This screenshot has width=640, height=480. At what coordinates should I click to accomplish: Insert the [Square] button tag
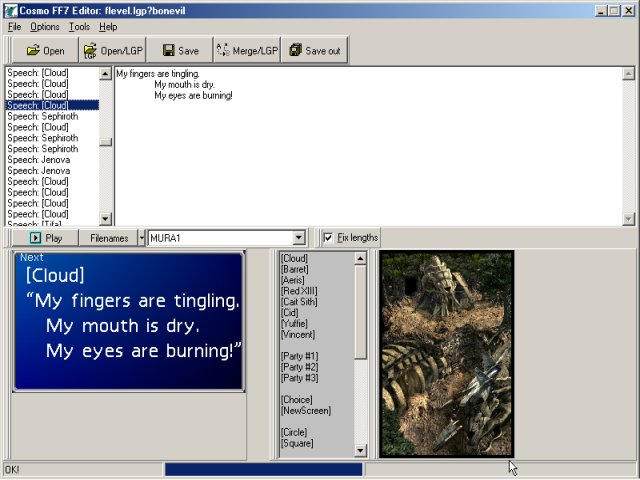point(297,443)
